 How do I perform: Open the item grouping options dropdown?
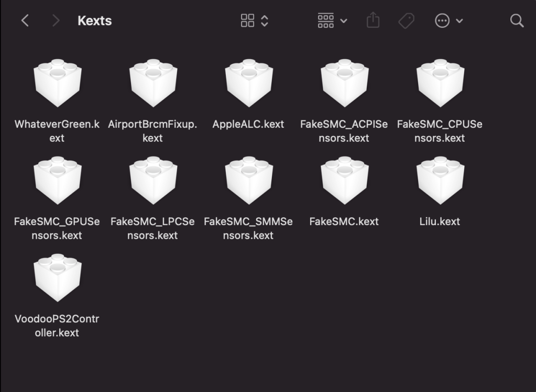(332, 21)
